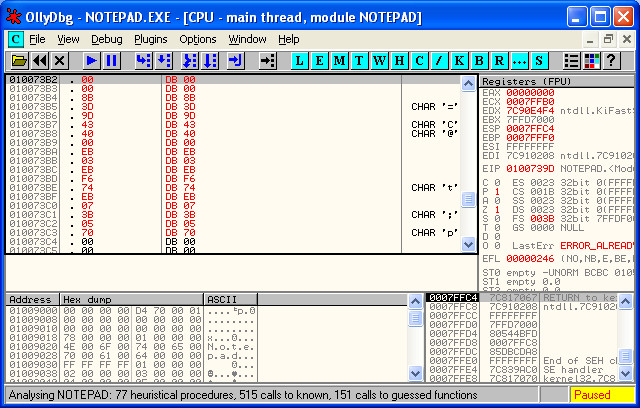
Task: Click the Registers (FPU) header bar
Action: click(x=558, y=82)
